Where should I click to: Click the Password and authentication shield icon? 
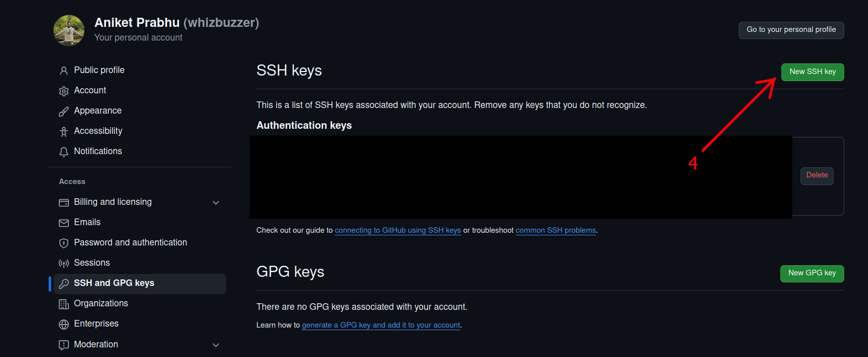(64, 243)
